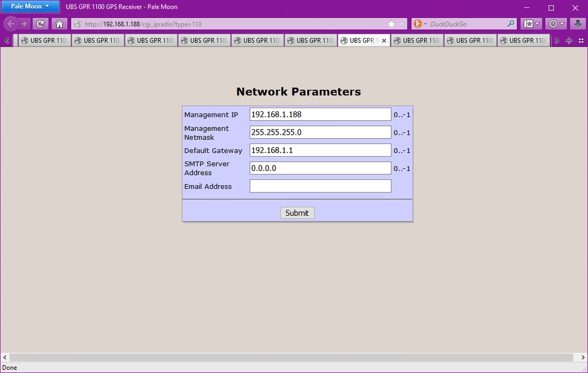Click the Default Gateway label
This screenshot has width=588, height=373.
pyautogui.click(x=213, y=150)
